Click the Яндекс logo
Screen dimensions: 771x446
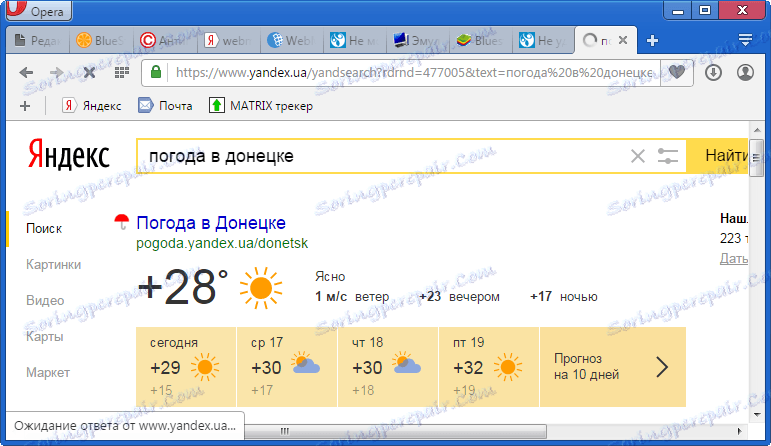(x=69, y=154)
